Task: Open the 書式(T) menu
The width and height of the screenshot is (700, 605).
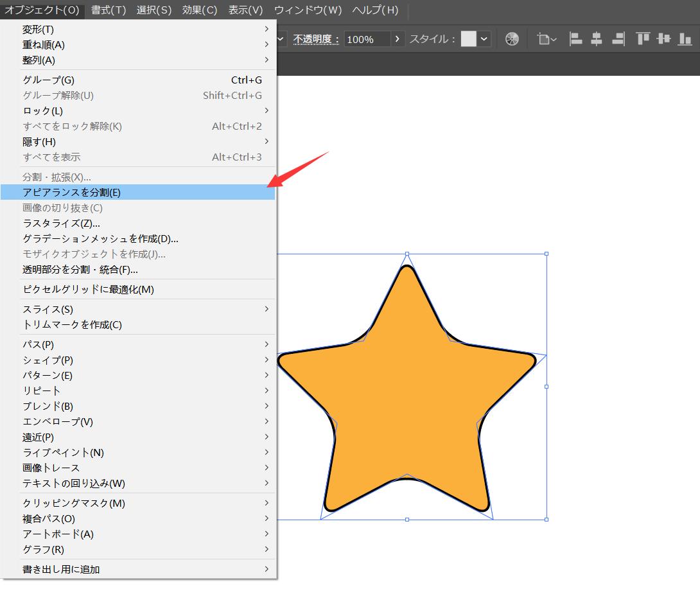Action: click(x=109, y=10)
